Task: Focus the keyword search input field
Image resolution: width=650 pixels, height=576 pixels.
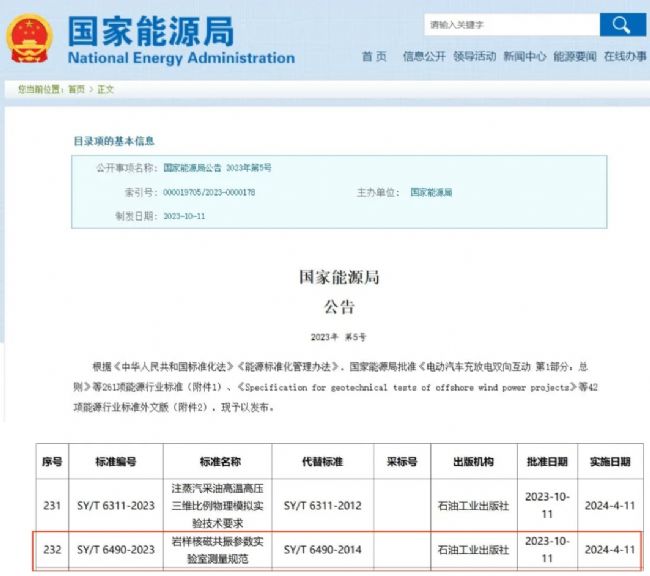Action: tap(510, 24)
